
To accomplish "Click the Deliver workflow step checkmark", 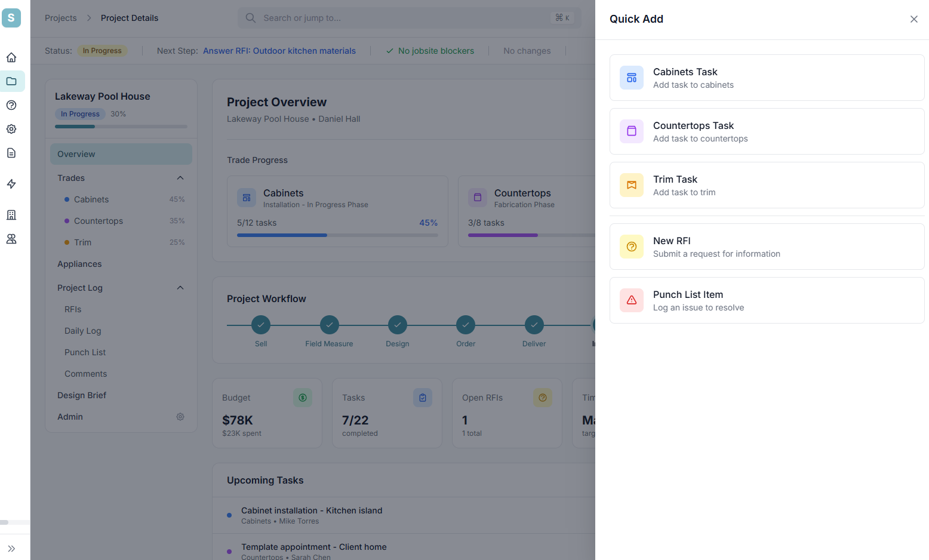I will (534, 325).
